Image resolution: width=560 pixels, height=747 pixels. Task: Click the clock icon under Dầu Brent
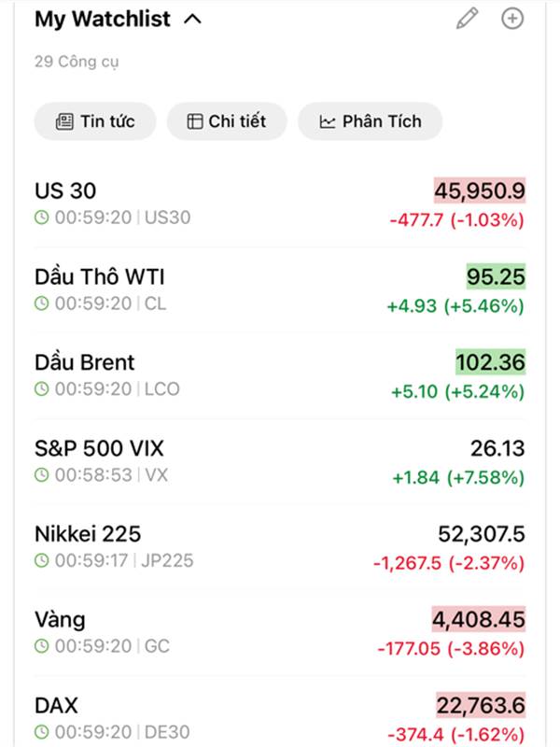pos(41,389)
